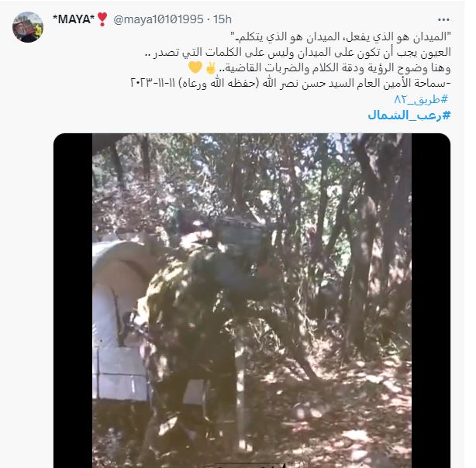Screen dimensions: 476x468
Task: Click the date ٢٠٢٣-١١-١١ in the tweet
Action: coord(153,83)
